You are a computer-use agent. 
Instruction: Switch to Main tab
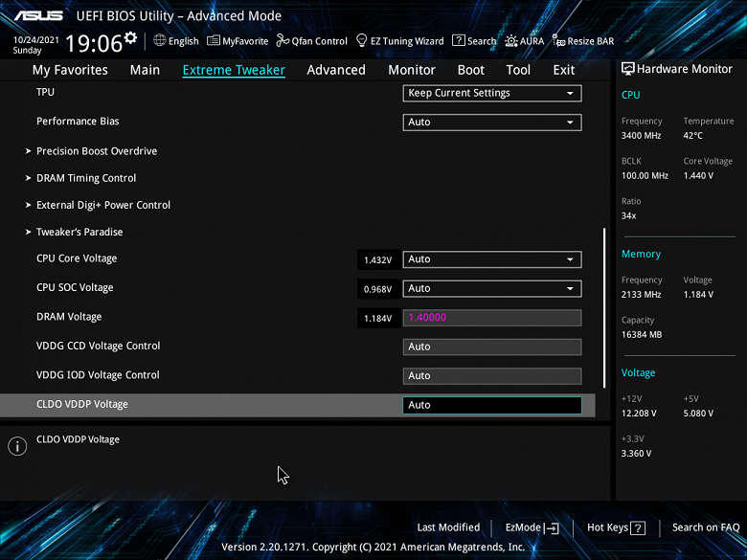tap(145, 70)
